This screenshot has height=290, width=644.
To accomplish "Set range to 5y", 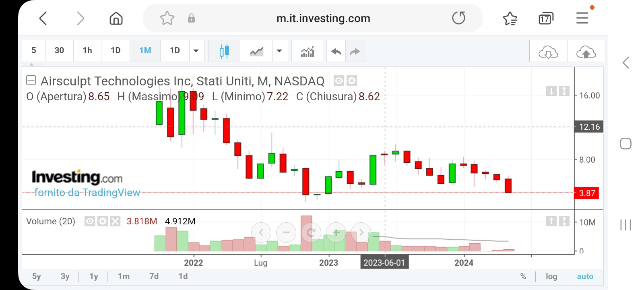I will [37, 276].
